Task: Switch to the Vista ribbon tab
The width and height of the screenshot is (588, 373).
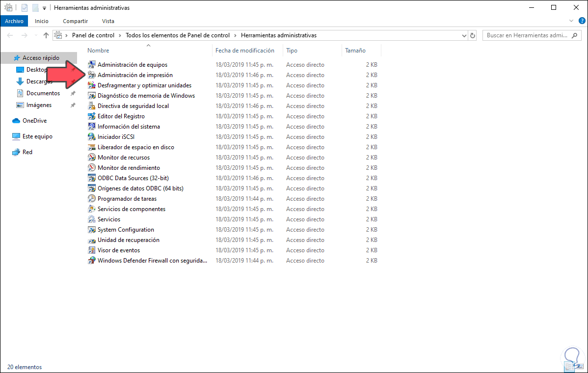Action: (108, 21)
